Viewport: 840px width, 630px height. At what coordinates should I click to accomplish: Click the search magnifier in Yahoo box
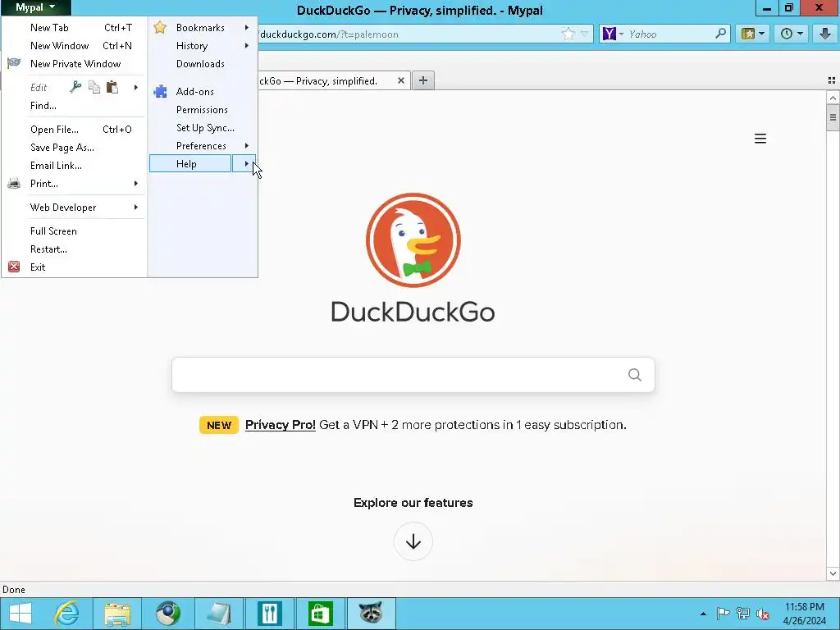(x=721, y=34)
